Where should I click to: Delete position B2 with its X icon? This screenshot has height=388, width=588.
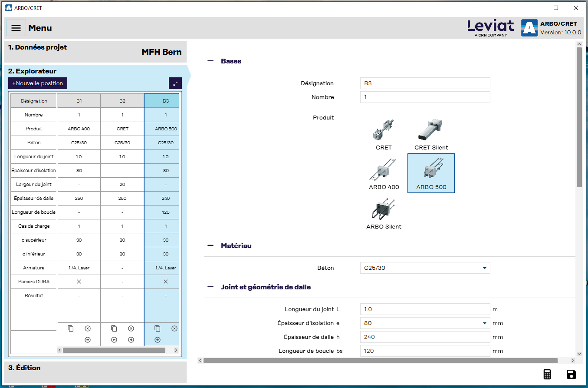131,328
